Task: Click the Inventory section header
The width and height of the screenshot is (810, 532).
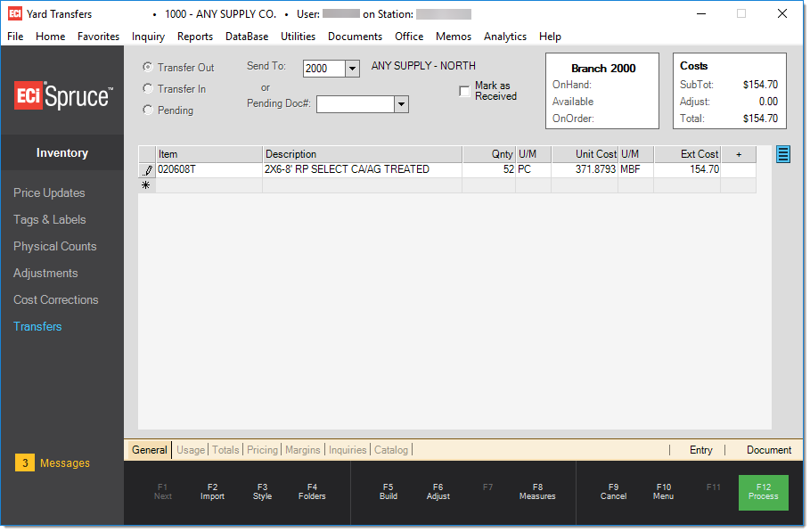Action: point(62,153)
